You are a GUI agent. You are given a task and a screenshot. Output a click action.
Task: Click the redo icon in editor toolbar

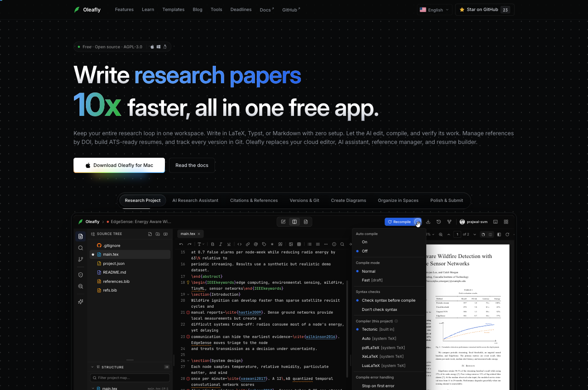189,244
